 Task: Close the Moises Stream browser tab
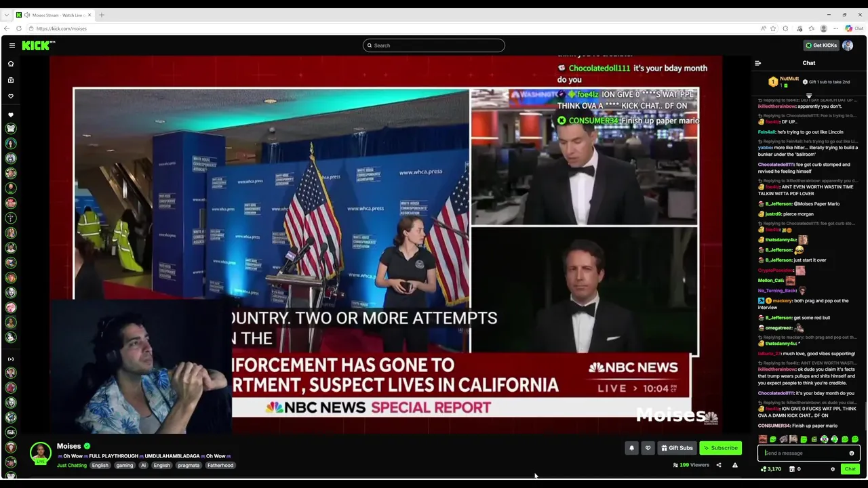[91, 15]
